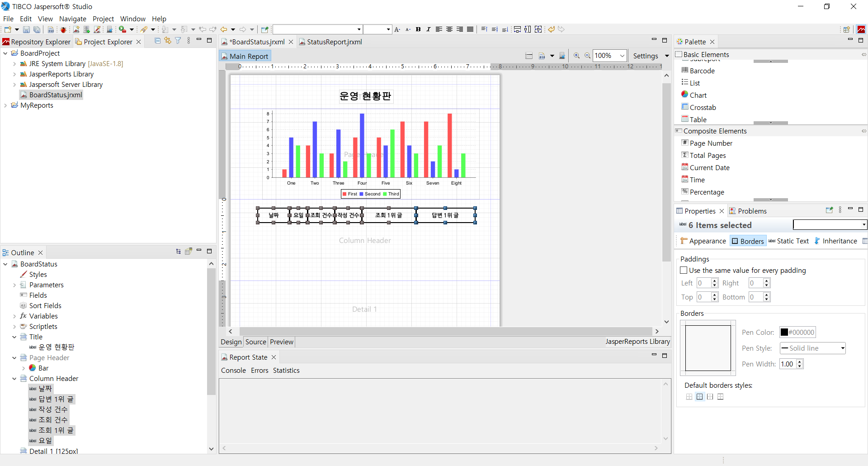
Task: Open the Navigate menu
Action: coord(73,19)
